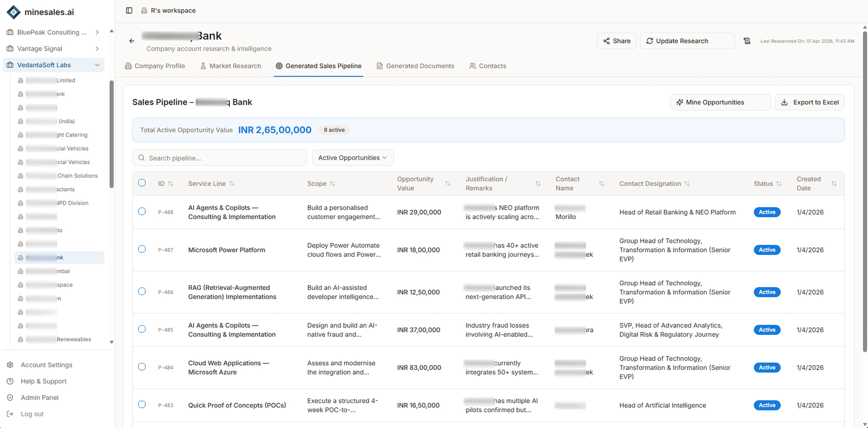Sort the table by ID column arrows
868x428 pixels.
point(170,184)
